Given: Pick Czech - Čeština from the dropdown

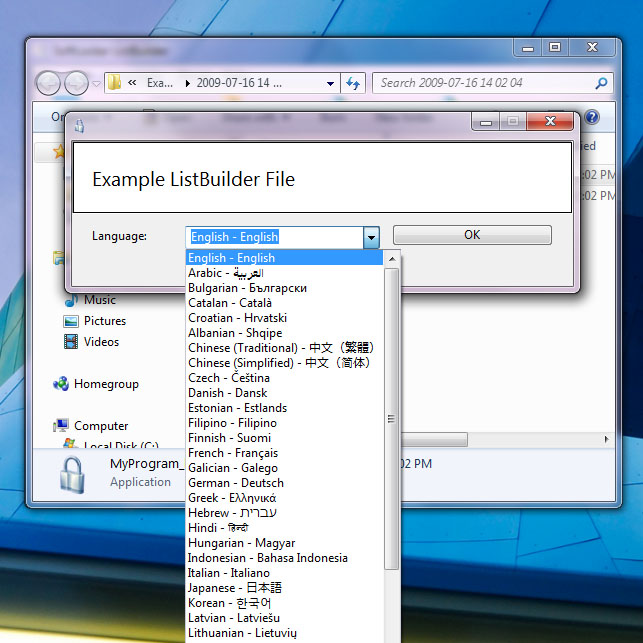Looking at the screenshot, I should (228, 378).
